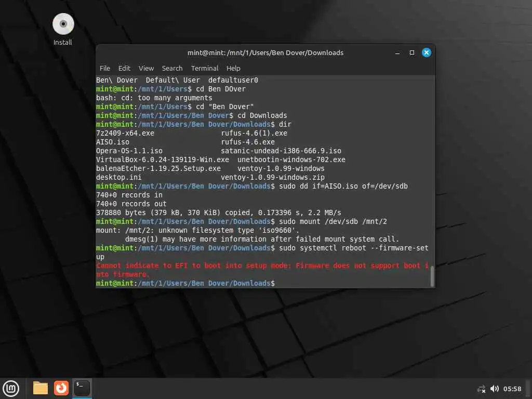Viewport: 532px width, 399px height.
Task: Click balenaEtcher-1.19.25.Setup.exe file name
Action: pyautogui.click(x=158, y=168)
